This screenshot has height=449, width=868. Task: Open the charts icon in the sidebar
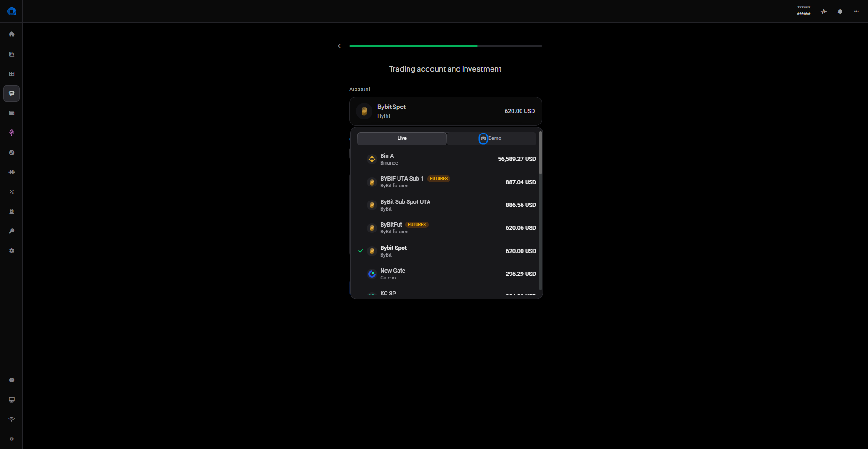[x=11, y=54]
